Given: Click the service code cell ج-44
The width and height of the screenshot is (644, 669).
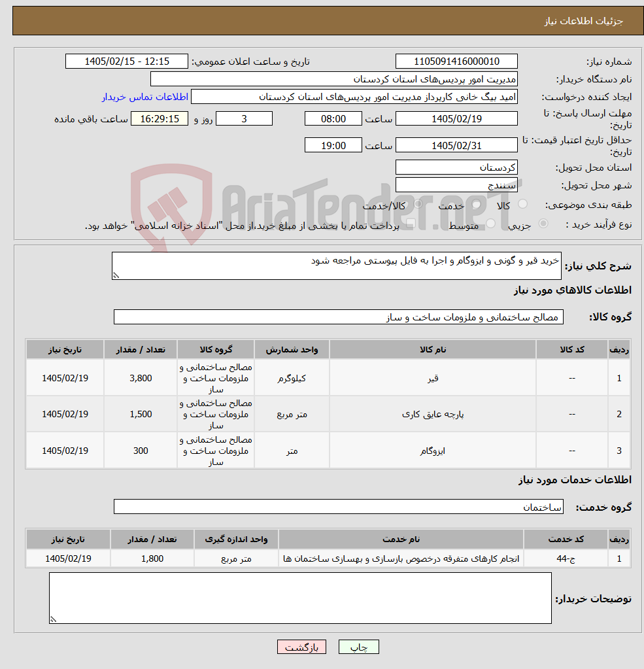Looking at the screenshot, I should pyautogui.click(x=566, y=558).
